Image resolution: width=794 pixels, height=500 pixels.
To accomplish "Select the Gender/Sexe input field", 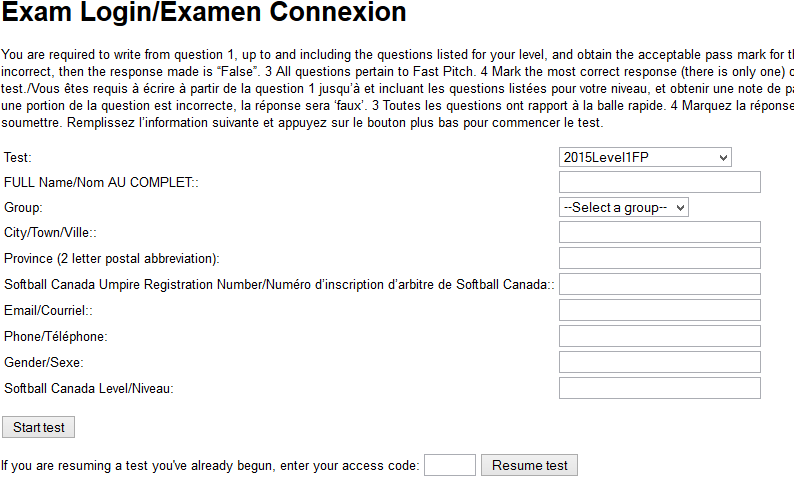I will (660, 362).
